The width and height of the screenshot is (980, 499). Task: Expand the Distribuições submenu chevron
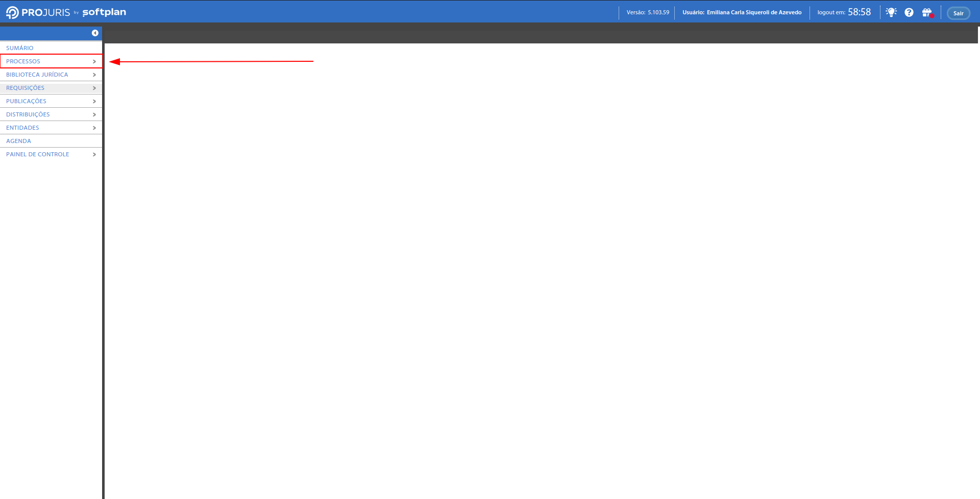(x=94, y=114)
